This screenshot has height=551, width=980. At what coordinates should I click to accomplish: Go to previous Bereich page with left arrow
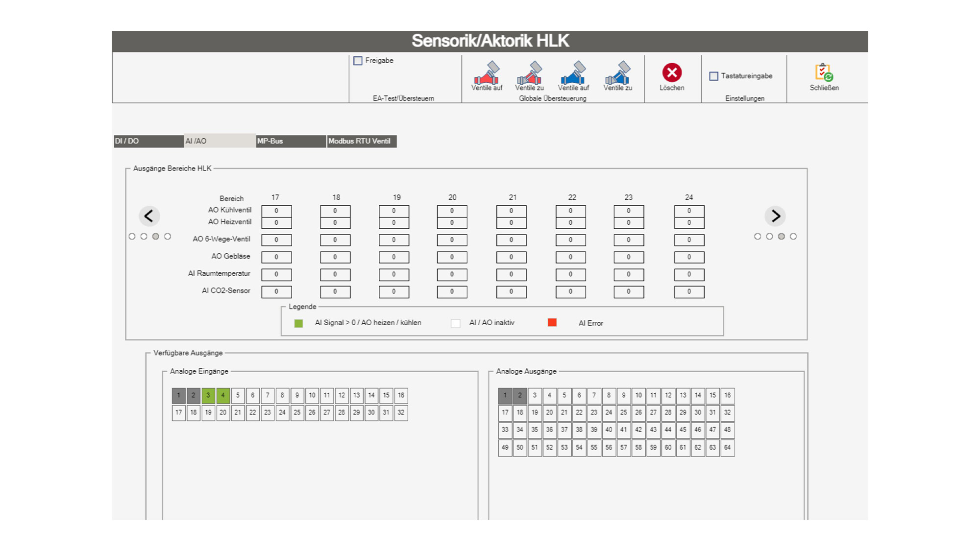pos(149,216)
